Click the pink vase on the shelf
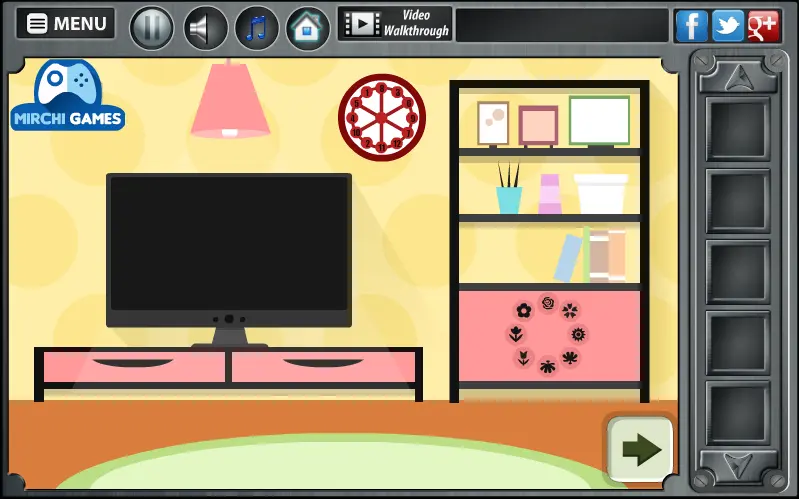The width and height of the screenshot is (799, 499). pos(550,194)
